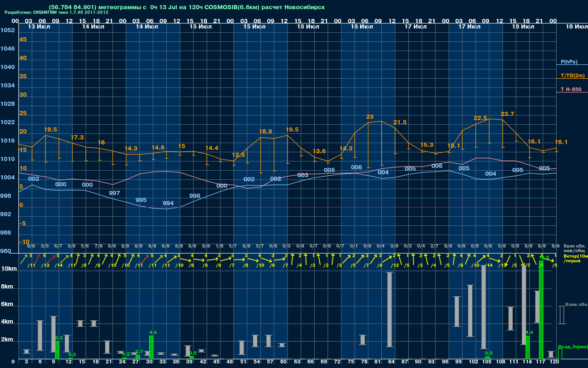Click temperature value 12.5
Viewport: 588px width, 368px height.
(238, 155)
